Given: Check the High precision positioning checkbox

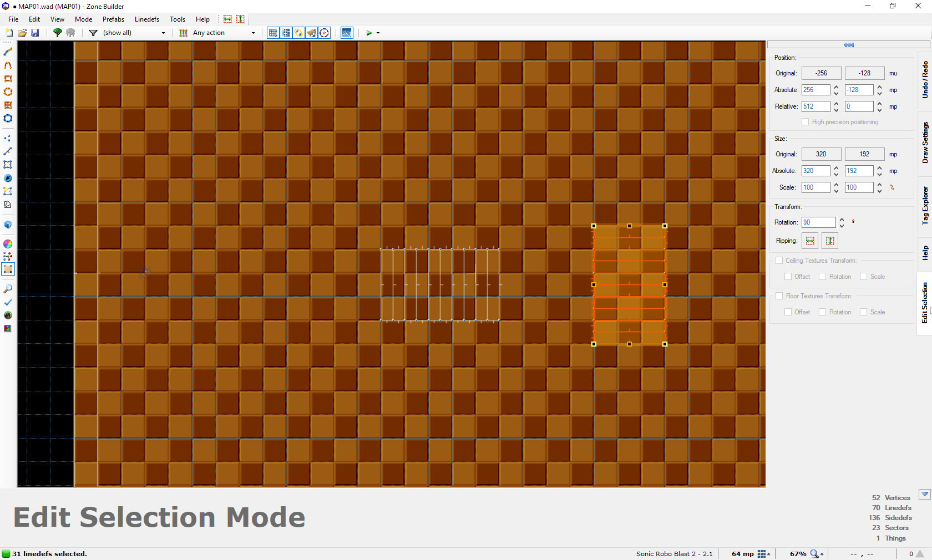Looking at the screenshot, I should (806, 122).
